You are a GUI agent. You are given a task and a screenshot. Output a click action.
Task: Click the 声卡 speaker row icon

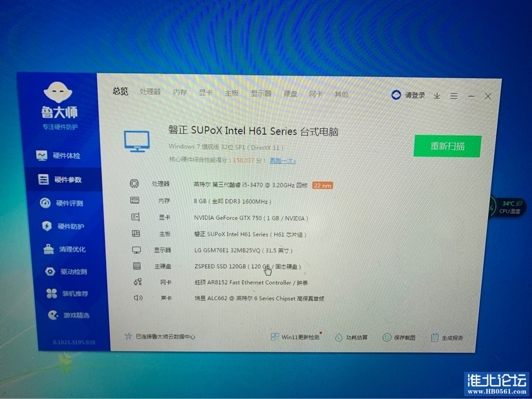[x=138, y=298]
